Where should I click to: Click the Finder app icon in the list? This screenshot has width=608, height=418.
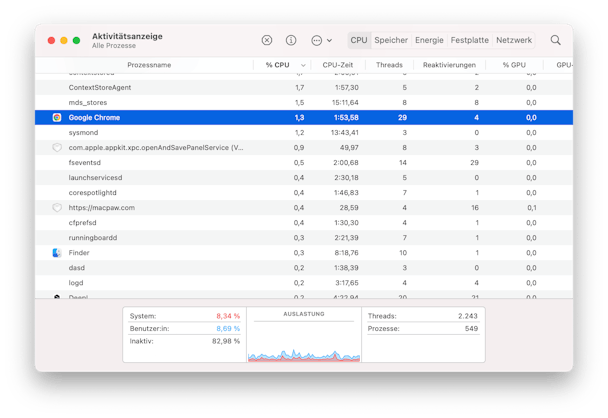pos(57,253)
